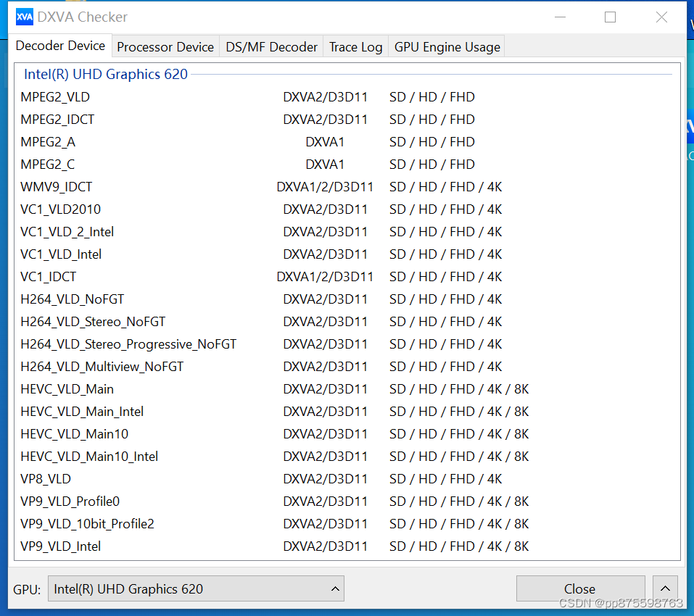
Task: Open the DS/MF Decoder tab
Action: [x=271, y=47]
